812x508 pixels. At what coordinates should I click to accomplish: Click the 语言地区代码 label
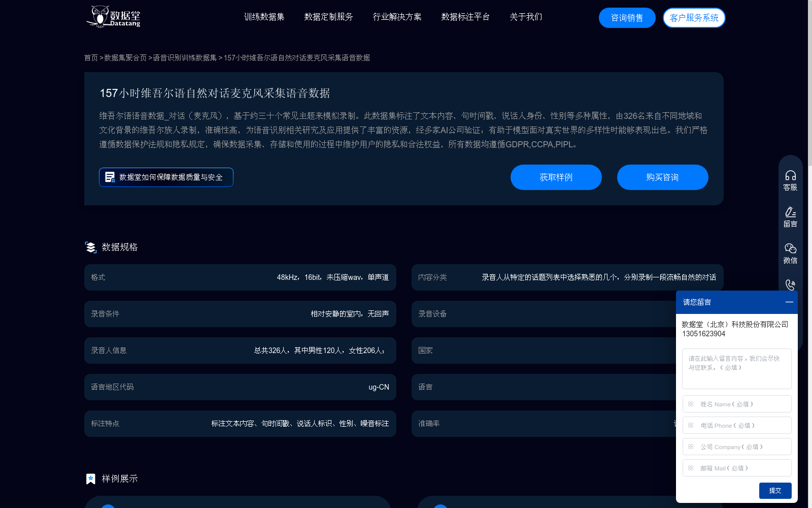(x=112, y=387)
